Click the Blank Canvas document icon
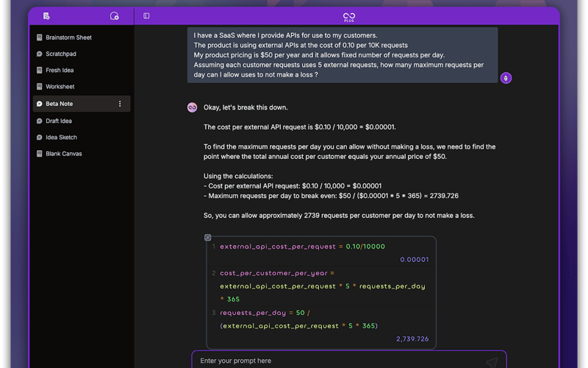This screenshot has height=368, width=588. pos(40,154)
